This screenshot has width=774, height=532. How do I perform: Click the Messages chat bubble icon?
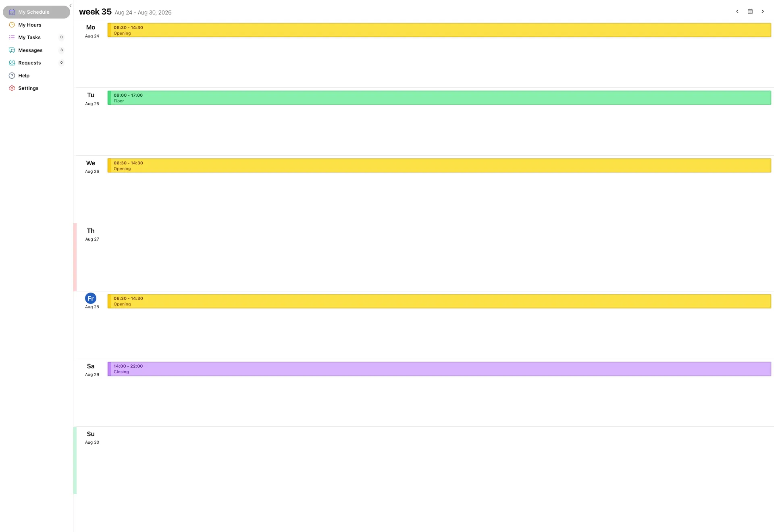(12, 50)
